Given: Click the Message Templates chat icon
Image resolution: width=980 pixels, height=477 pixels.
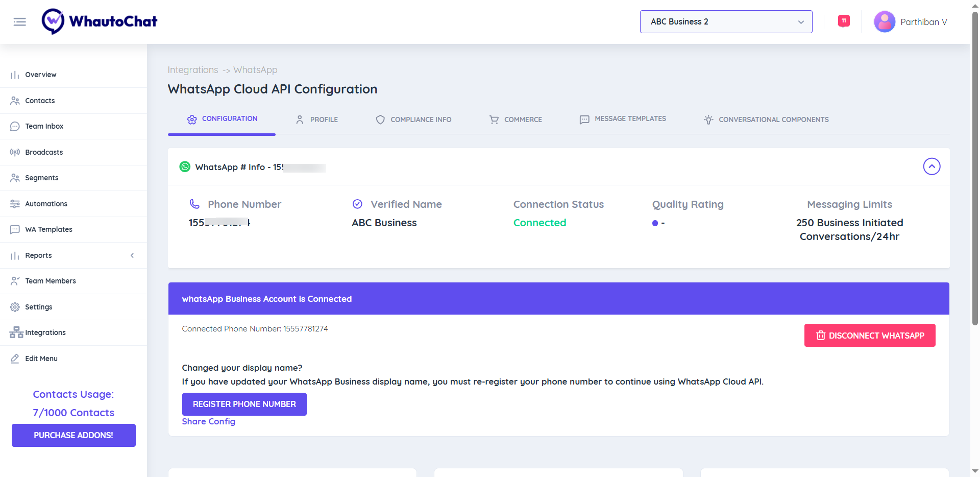Looking at the screenshot, I should [584, 120].
